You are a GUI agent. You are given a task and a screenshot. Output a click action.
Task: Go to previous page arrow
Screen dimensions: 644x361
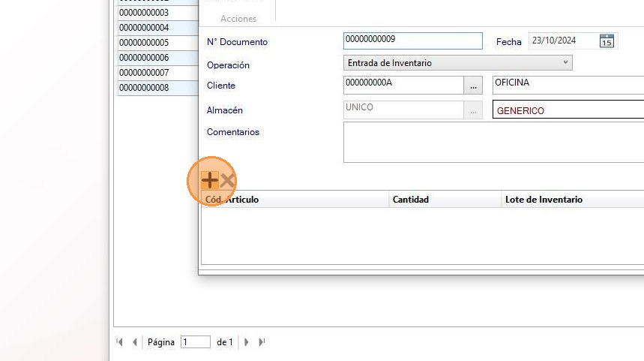point(135,341)
